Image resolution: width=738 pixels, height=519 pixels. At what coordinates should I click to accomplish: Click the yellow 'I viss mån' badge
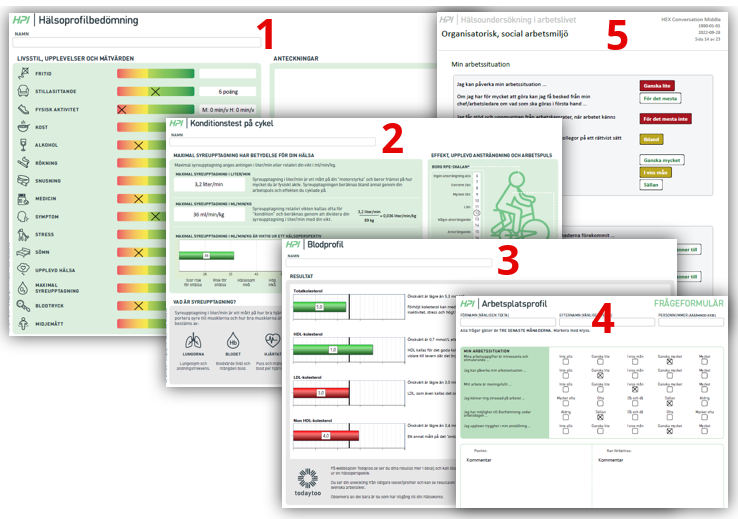pyautogui.click(x=655, y=172)
